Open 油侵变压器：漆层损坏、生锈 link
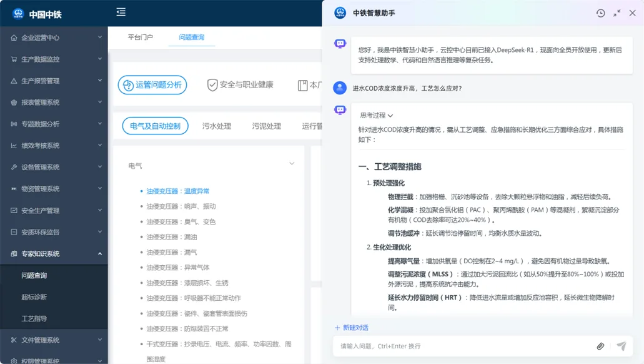 (187, 283)
